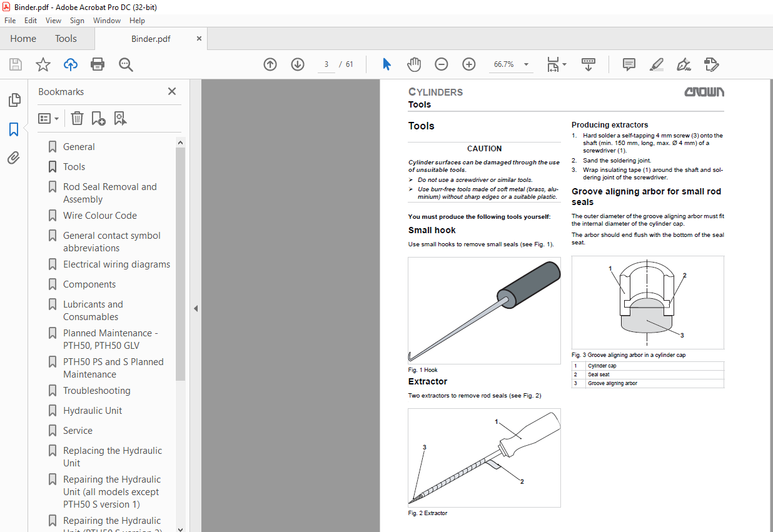
Task: Click the stamp tool icon
Action: (x=711, y=64)
